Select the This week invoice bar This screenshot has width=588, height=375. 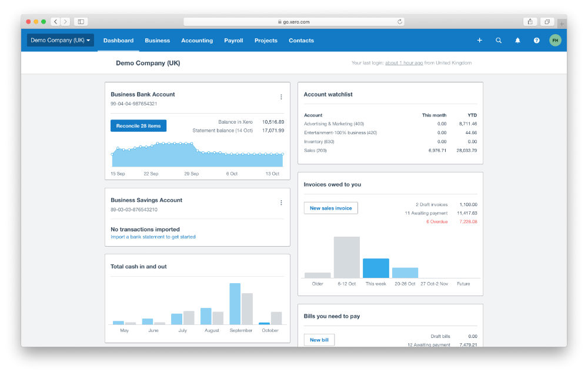click(376, 268)
